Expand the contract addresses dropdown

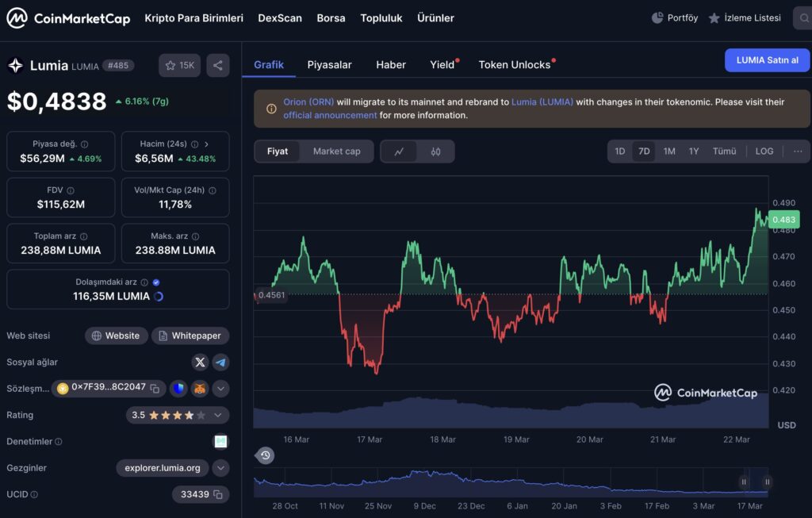[x=220, y=388]
